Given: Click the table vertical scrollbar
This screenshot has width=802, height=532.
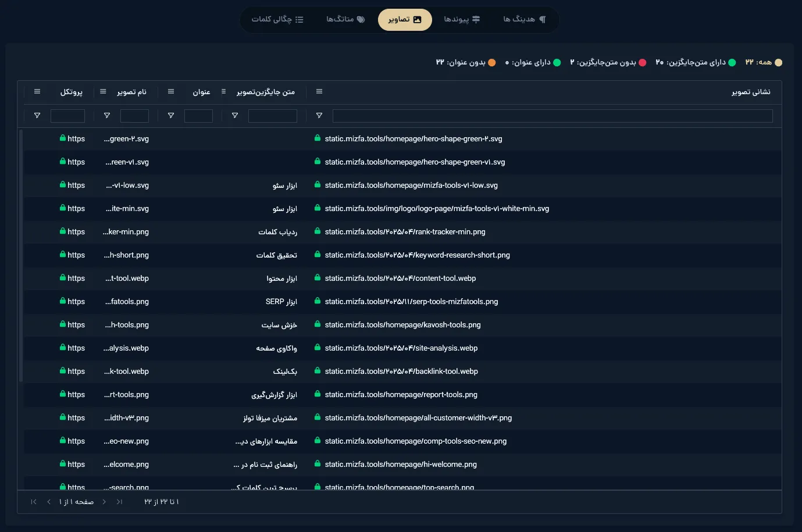Looking at the screenshot, I should [x=21, y=256].
